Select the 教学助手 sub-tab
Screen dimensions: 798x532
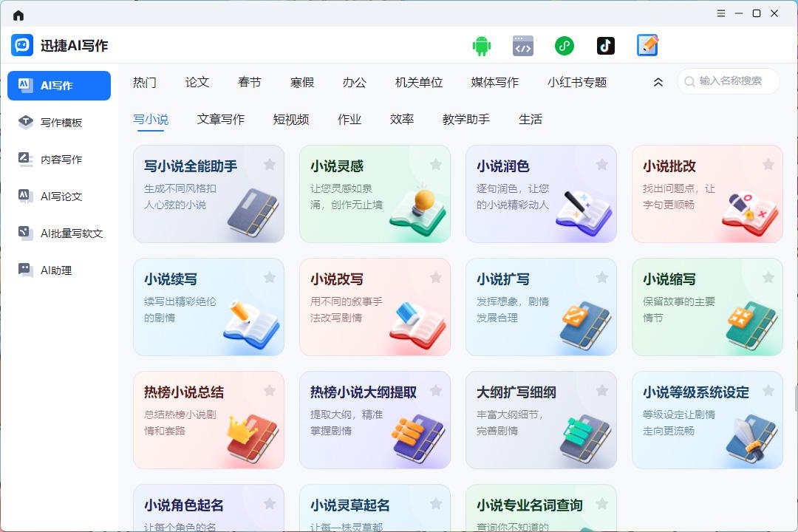(x=466, y=120)
